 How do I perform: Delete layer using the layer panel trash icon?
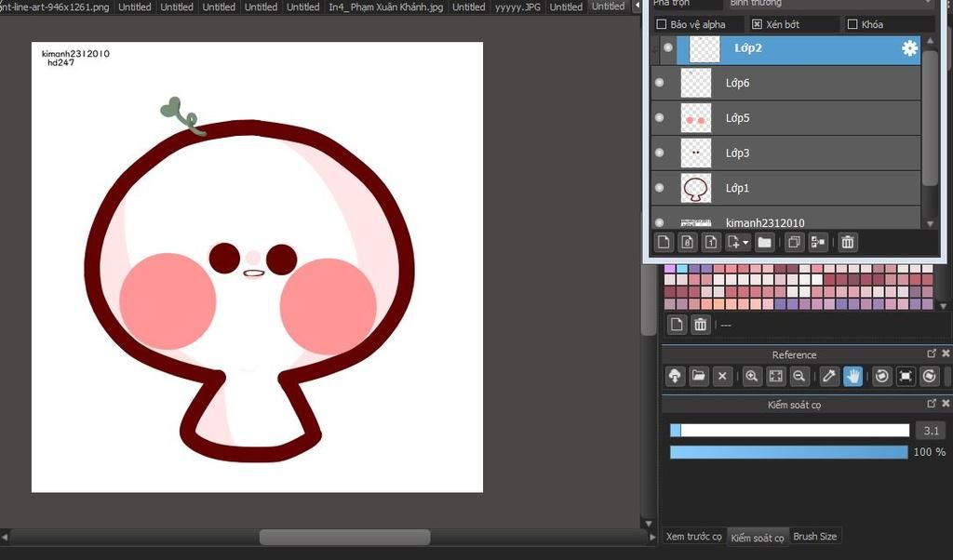tap(847, 243)
